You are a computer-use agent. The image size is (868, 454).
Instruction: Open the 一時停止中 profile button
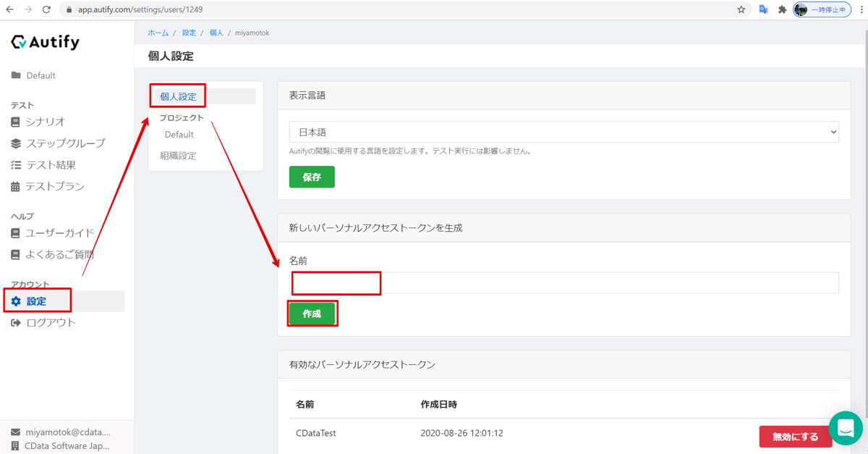[821, 9]
